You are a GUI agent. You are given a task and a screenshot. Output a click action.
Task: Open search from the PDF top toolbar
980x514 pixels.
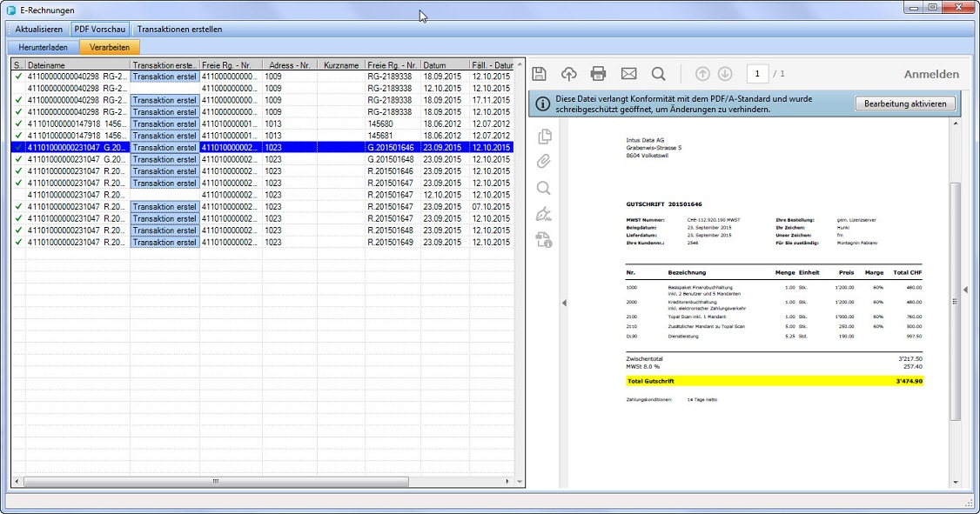click(658, 74)
